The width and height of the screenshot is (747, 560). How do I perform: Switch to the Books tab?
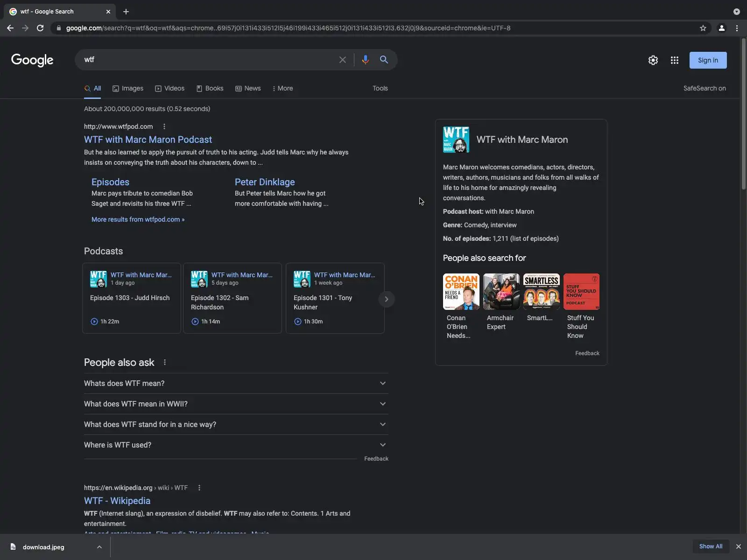pyautogui.click(x=210, y=88)
